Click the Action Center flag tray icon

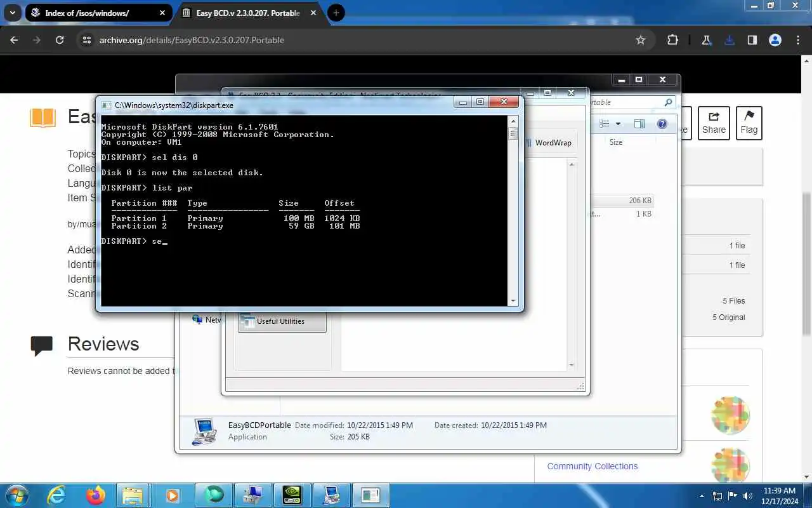733,496
